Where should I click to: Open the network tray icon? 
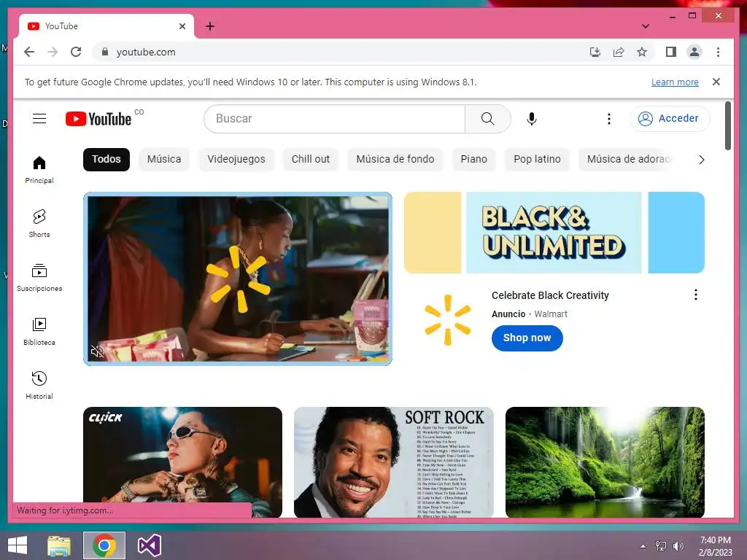661,546
